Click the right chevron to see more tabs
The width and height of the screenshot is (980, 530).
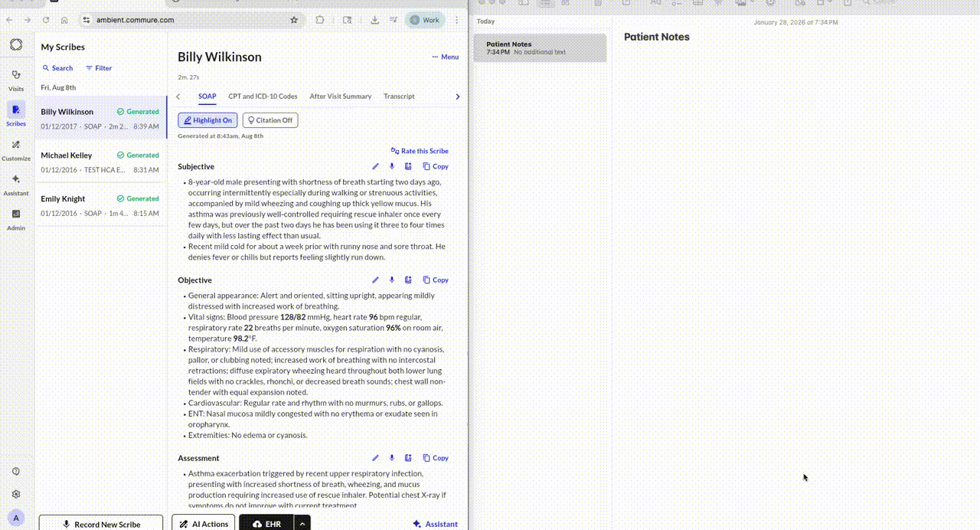tap(457, 96)
